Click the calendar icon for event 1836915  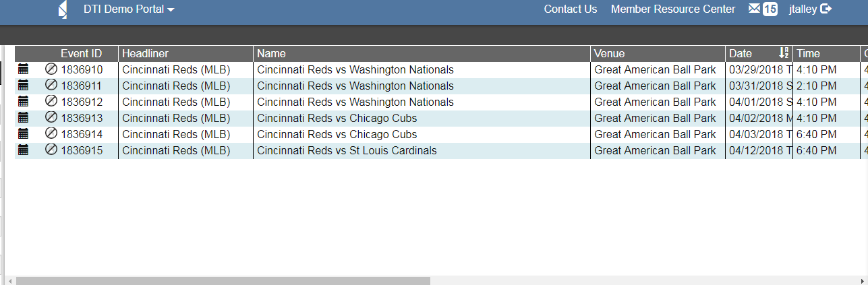[x=23, y=150]
